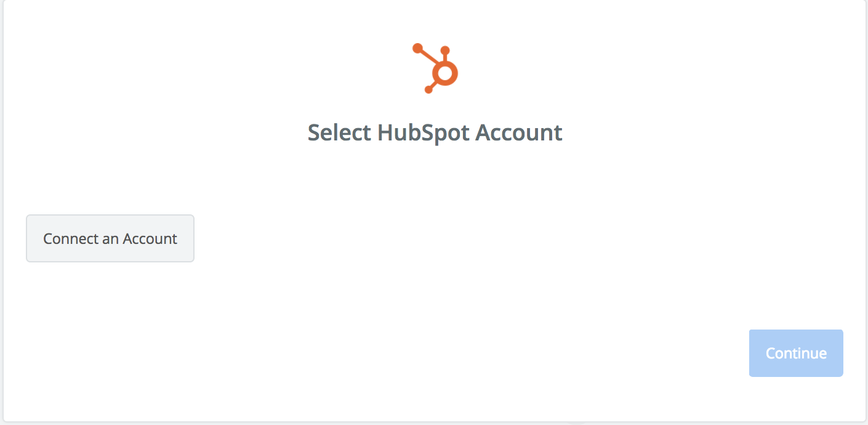Click the bottom-left node of the HubSpot logo
This screenshot has width=868, height=425.
coord(428,90)
